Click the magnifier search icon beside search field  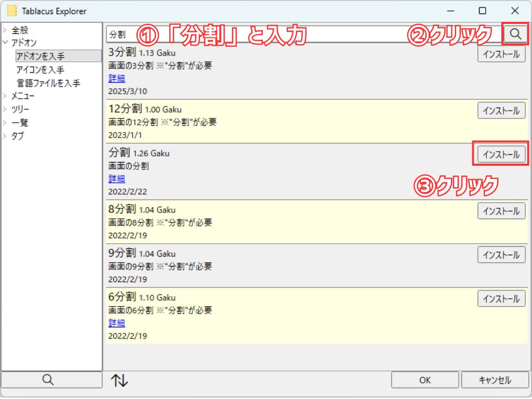pos(515,34)
